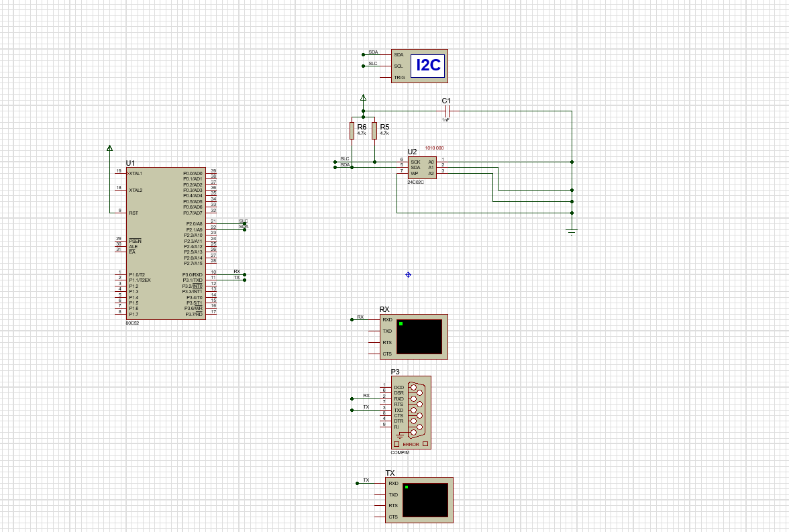Click pin P3.0/RXD on U1

pos(192,275)
